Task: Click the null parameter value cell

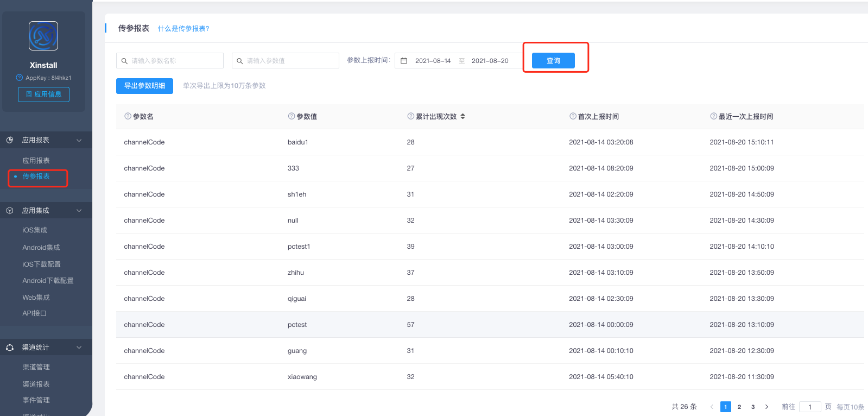Action: (293, 220)
